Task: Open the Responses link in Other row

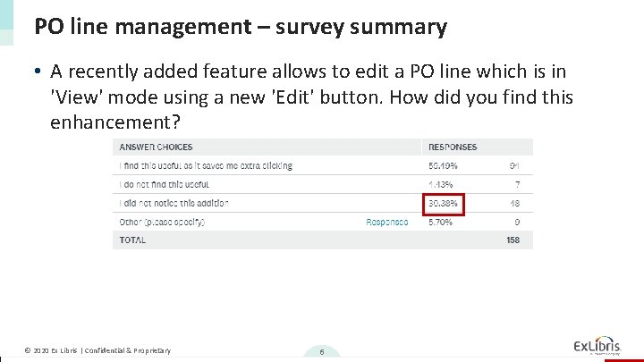Action: click(x=387, y=222)
